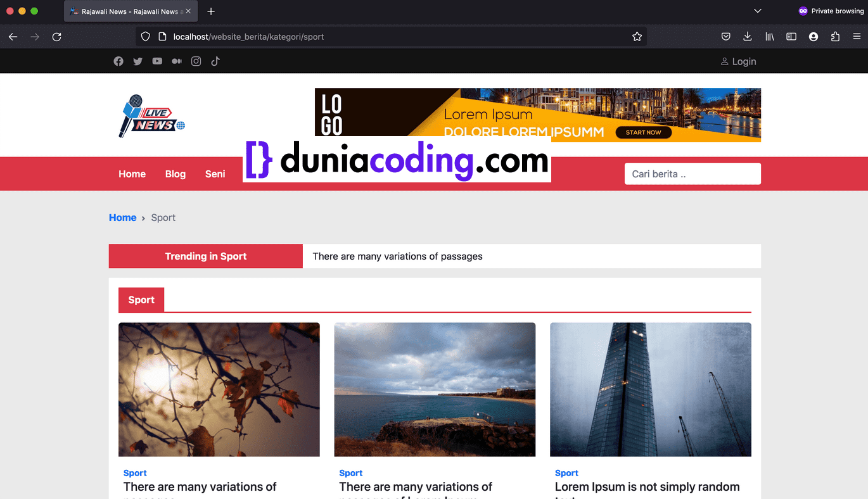Toggle the bookmark star in the address bar
This screenshot has width=868, height=499.
[x=637, y=37]
